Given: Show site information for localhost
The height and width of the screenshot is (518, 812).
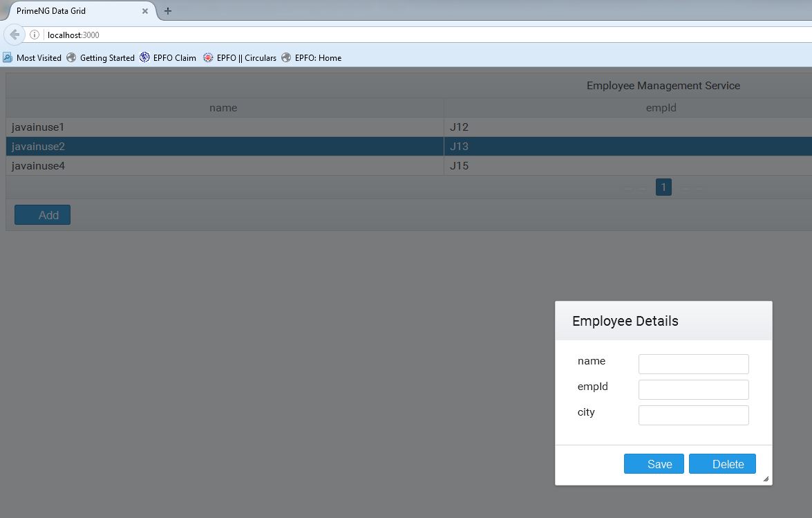Looking at the screenshot, I should click(x=34, y=35).
